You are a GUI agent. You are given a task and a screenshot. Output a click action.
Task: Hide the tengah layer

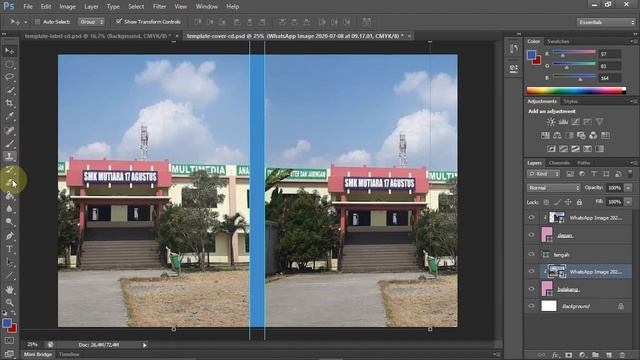531,254
